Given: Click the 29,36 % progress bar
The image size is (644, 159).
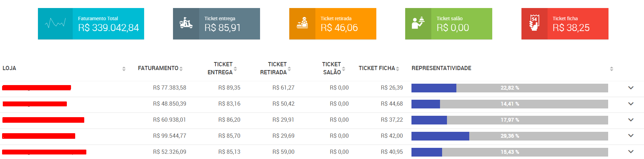Looking at the screenshot, I should click(x=510, y=136).
